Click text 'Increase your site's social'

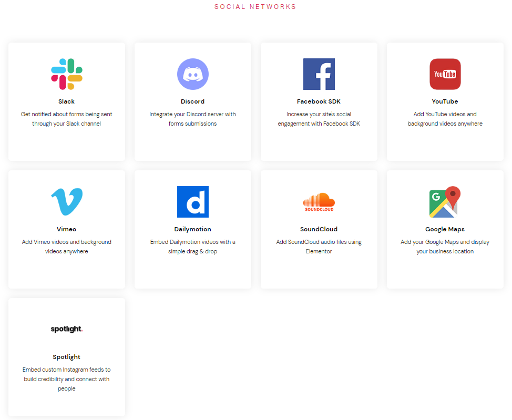319,114
